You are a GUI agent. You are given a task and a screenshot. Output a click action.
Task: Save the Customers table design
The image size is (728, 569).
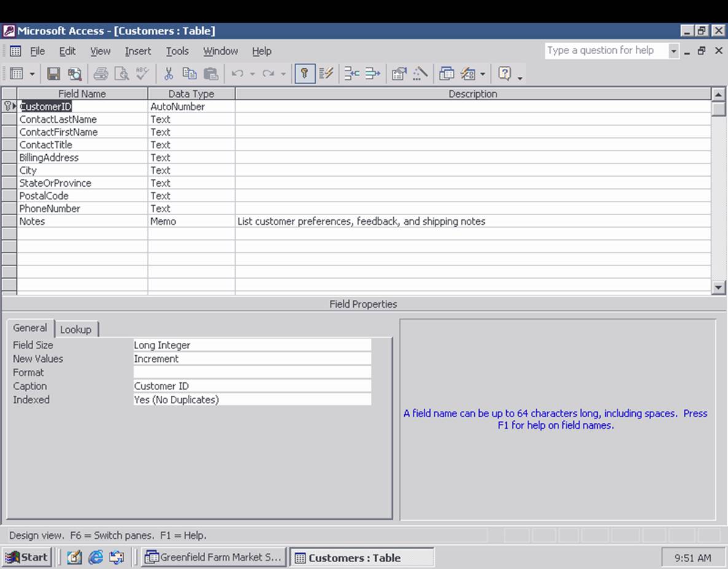(53, 74)
